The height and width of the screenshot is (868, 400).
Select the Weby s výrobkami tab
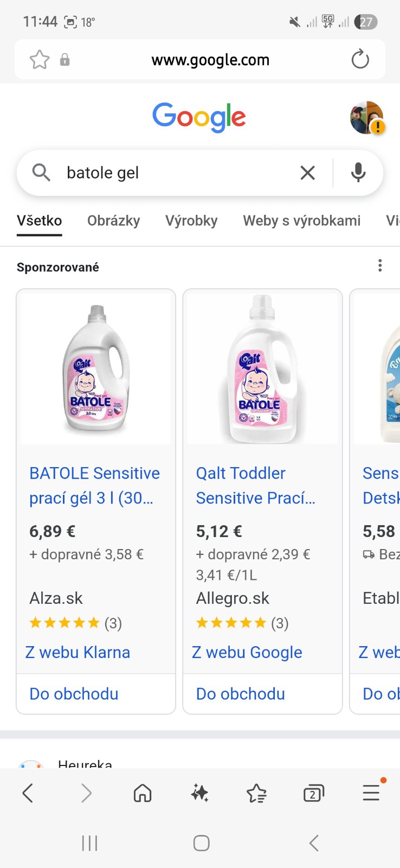301,221
